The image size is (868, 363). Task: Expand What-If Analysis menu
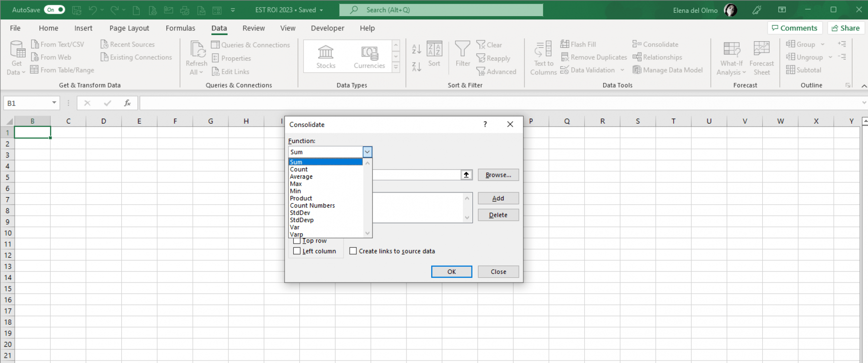point(732,58)
